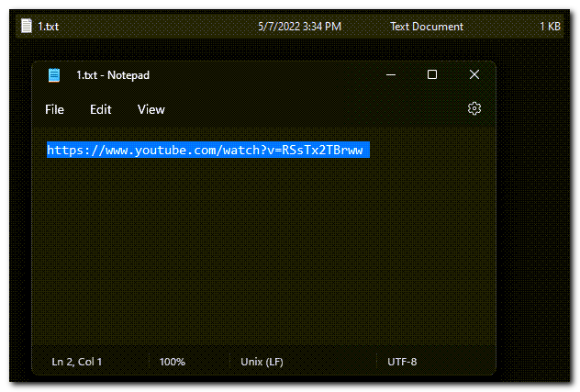The image size is (580, 392).
Task: Click the 5/7/2022 3:34 PM date cell
Action: tap(299, 27)
